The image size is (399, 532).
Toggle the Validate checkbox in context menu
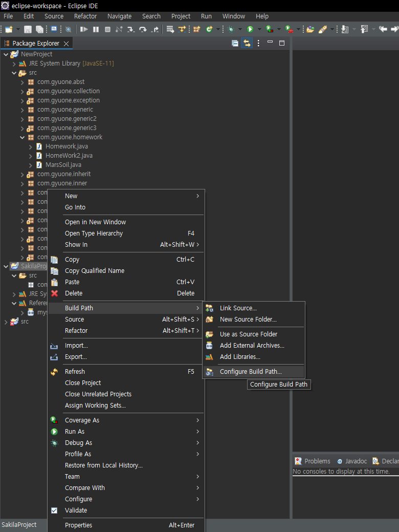point(54,510)
